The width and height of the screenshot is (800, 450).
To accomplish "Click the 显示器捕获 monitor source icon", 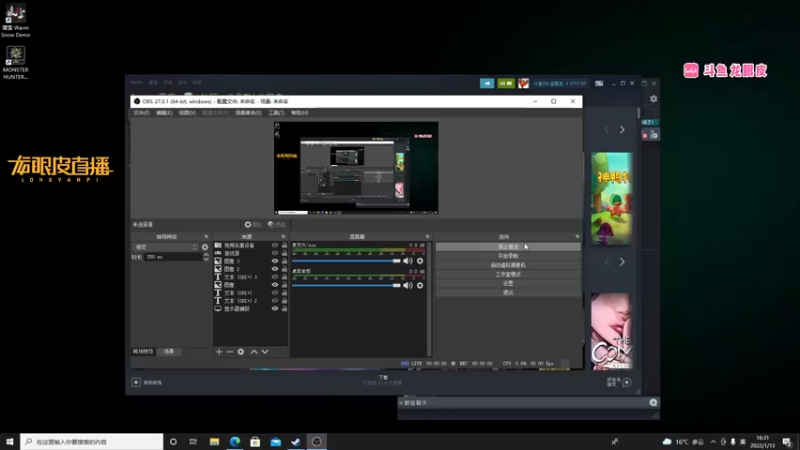I will point(218,309).
